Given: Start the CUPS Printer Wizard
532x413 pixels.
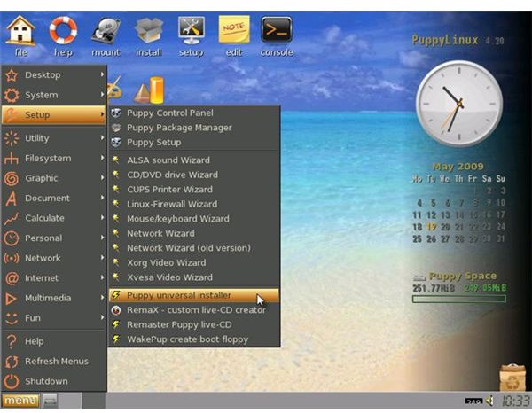Looking at the screenshot, I should [194, 189].
